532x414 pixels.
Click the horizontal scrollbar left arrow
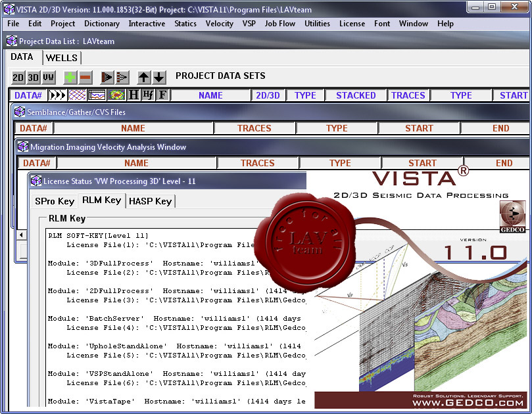click(x=22, y=235)
